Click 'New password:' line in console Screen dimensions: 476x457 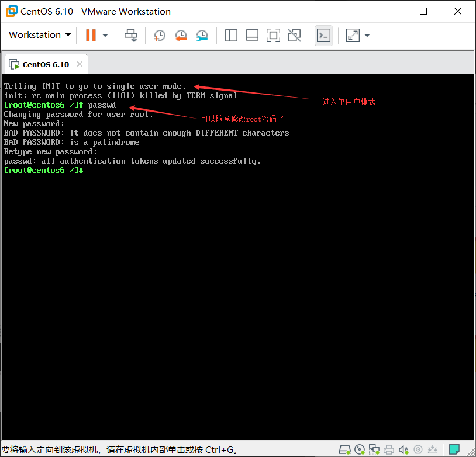tap(34, 124)
